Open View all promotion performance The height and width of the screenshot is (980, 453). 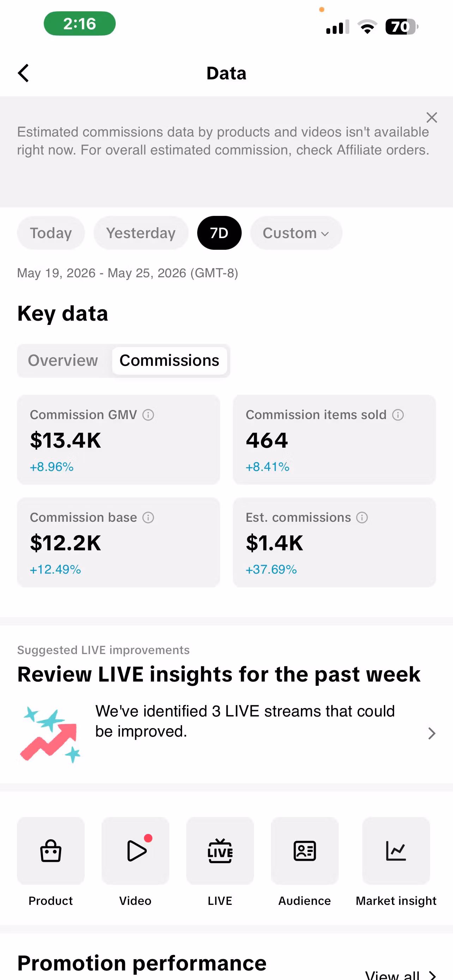point(400,975)
